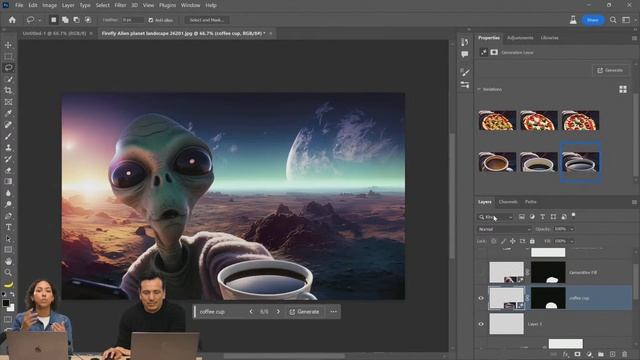This screenshot has width=640, height=360.
Task: Open the Fill percentage dropdown arrow
Action: click(x=572, y=241)
